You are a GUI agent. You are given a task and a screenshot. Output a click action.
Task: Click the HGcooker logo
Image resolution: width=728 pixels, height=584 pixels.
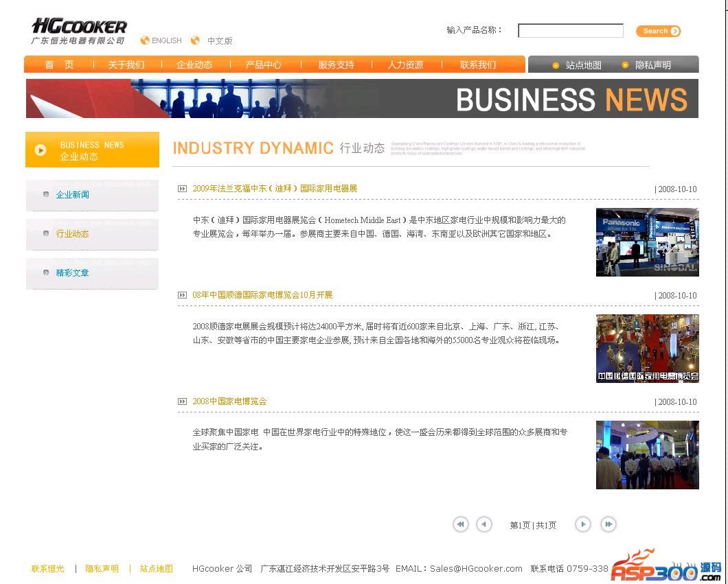click(x=79, y=32)
